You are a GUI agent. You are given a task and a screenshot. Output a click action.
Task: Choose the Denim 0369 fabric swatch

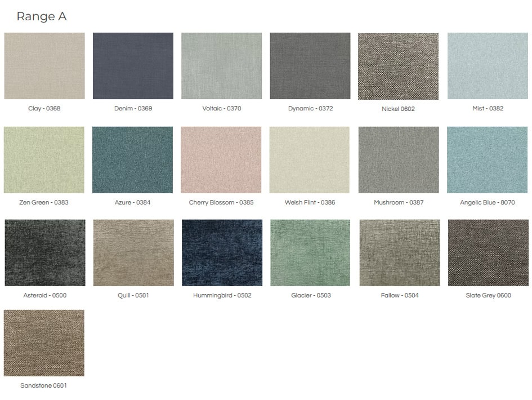(x=133, y=66)
